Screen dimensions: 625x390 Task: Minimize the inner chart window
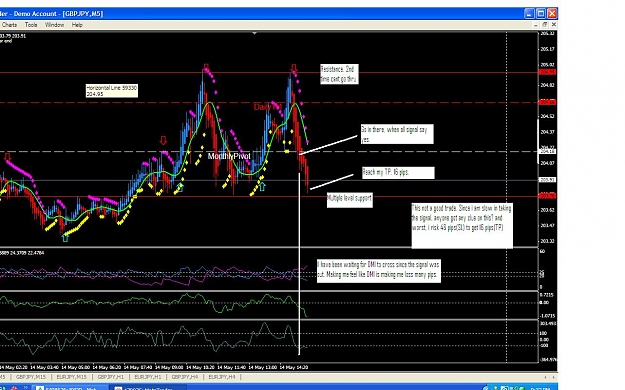pos(536,25)
